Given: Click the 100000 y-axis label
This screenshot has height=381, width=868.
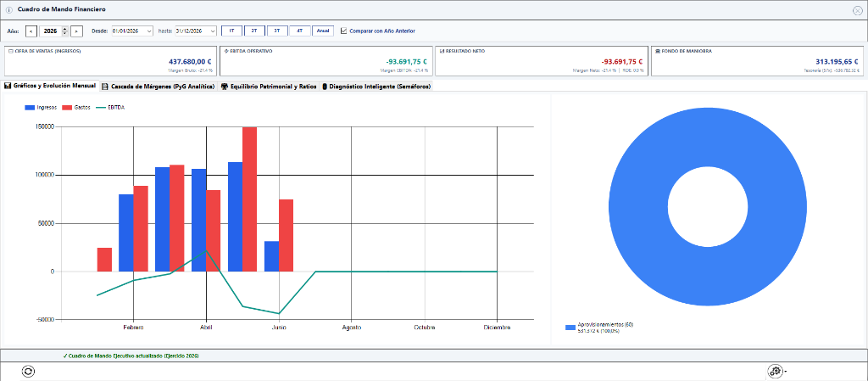Looking at the screenshot, I should (43, 175).
